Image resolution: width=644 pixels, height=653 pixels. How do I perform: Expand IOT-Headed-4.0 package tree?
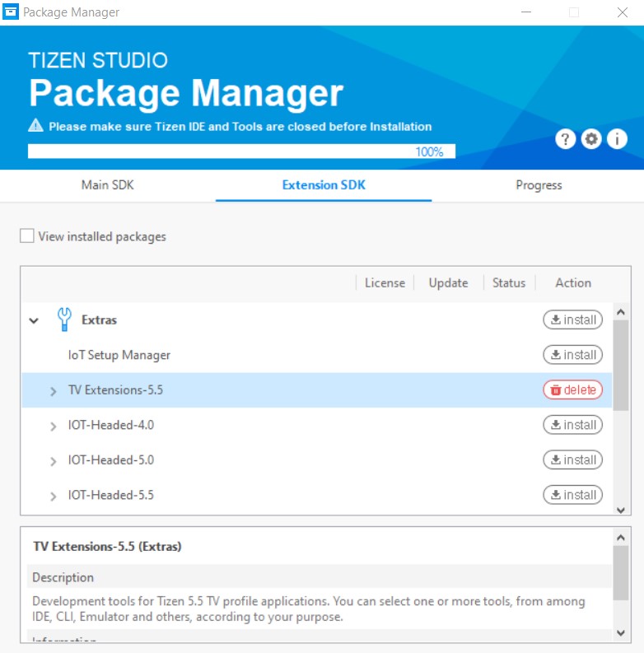coord(54,426)
